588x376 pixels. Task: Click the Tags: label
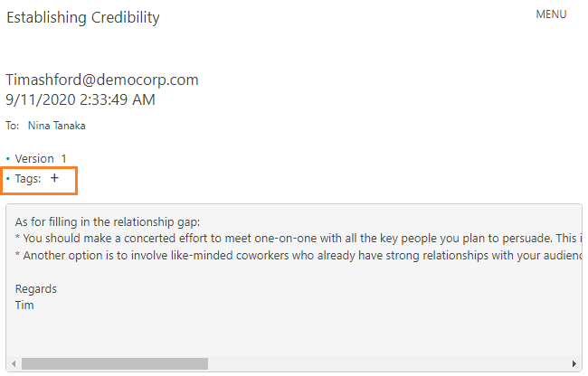28,179
